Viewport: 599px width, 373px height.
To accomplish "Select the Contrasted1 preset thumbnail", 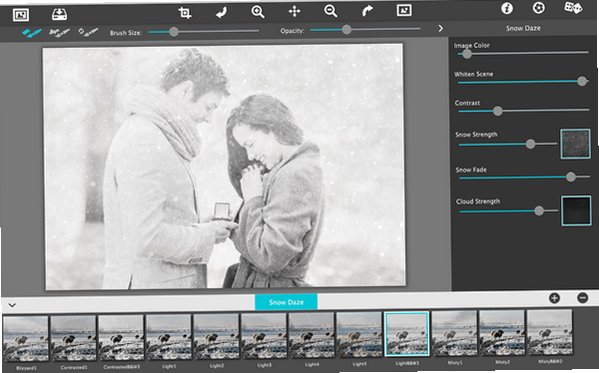I will [73, 338].
